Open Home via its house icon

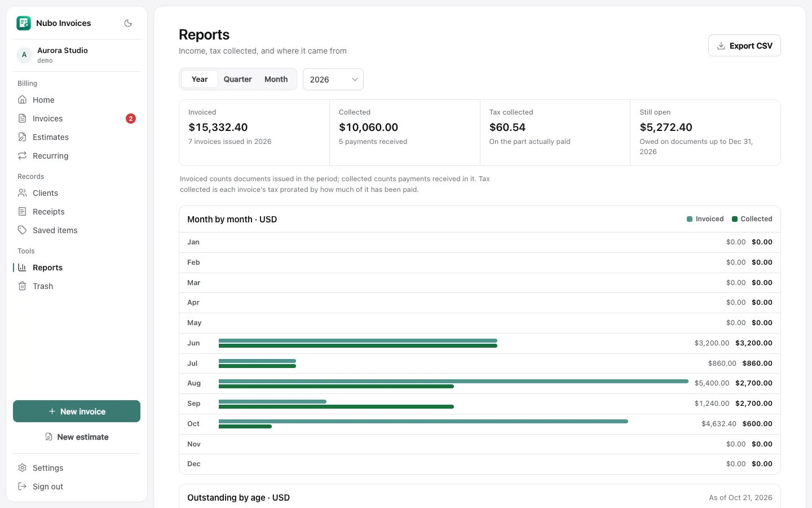(x=23, y=100)
